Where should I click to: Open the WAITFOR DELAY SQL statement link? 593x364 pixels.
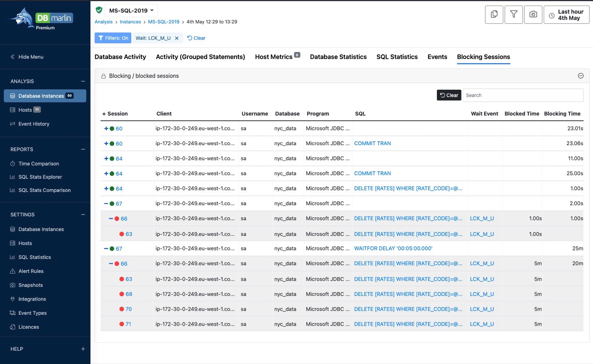coord(393,248)
